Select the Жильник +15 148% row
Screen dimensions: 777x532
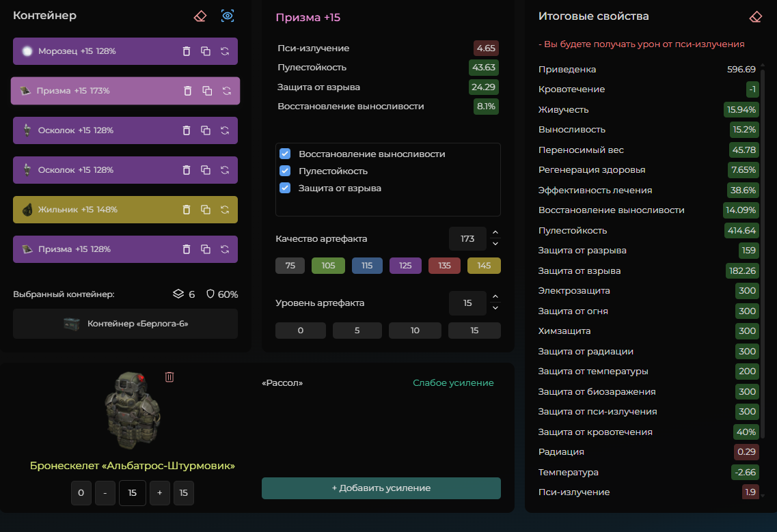125,210
